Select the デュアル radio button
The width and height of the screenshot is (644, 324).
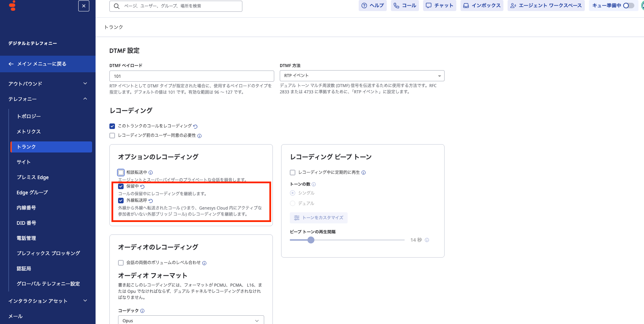293,203
